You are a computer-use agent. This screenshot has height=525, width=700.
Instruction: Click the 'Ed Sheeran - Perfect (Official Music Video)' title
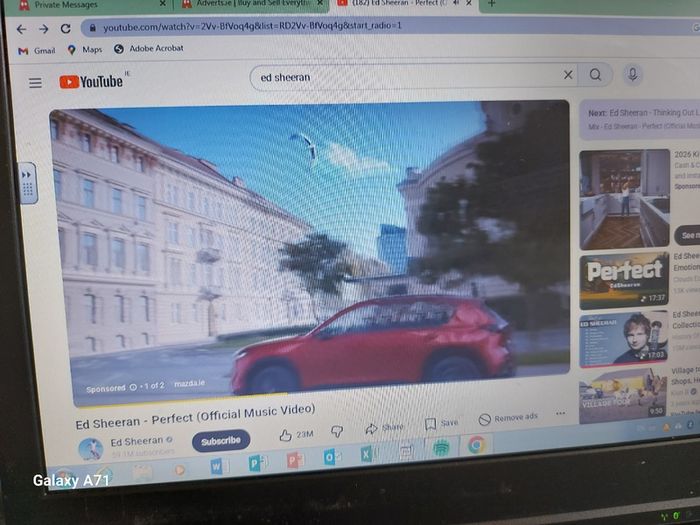[195, 417]
